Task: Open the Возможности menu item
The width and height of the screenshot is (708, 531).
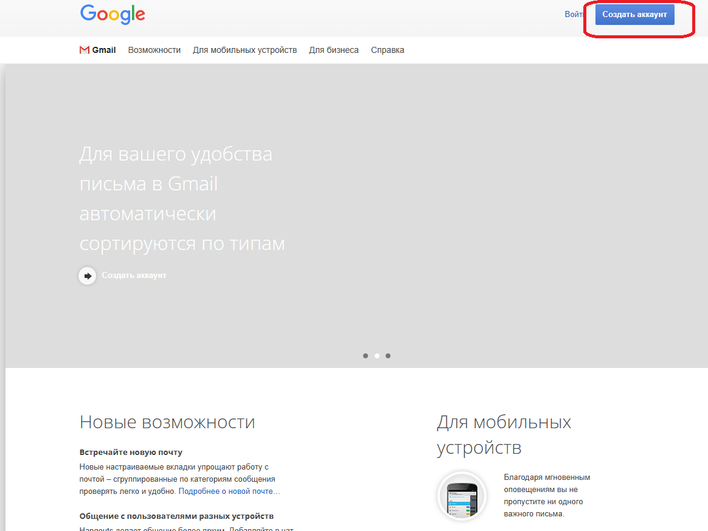Action: click(154, 50)
